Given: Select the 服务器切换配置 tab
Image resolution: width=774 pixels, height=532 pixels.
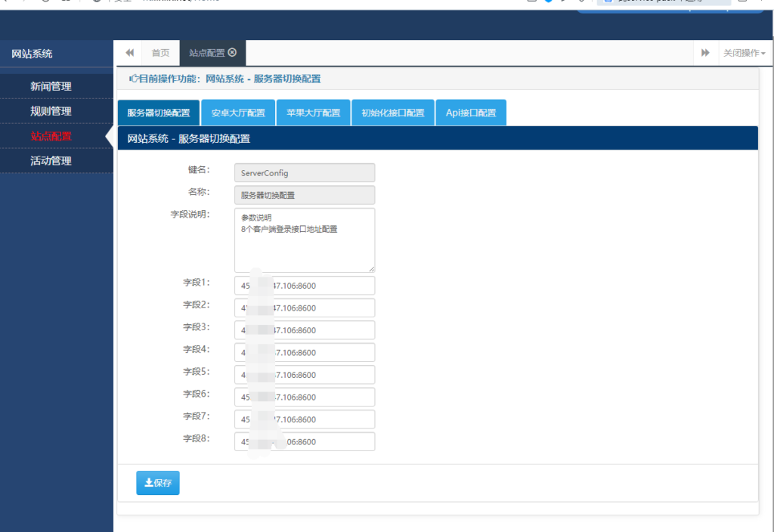Looking at the screenshot, I should 159,113.
